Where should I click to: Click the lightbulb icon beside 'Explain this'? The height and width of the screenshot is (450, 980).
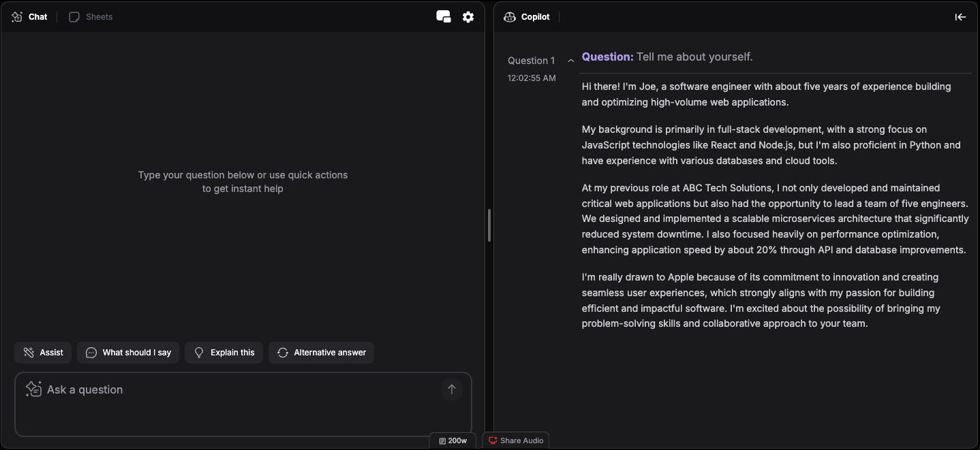click(199, 352)
